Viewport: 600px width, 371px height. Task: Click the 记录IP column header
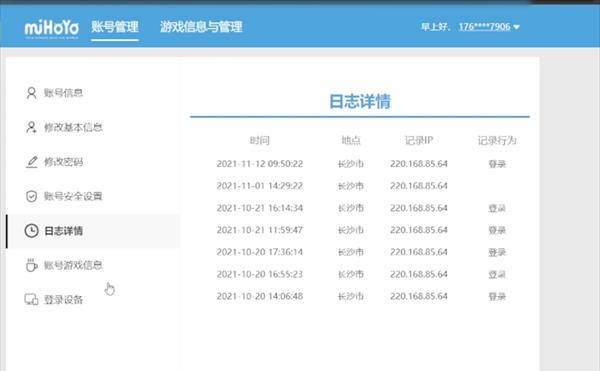pyautogui.click(x=419, y=140)
